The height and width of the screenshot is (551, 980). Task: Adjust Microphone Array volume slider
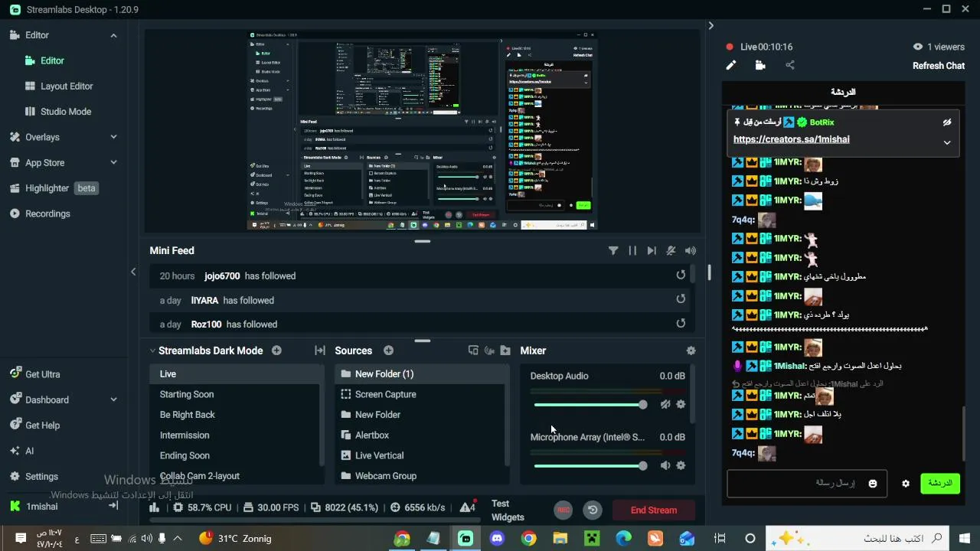click(590, 466)
